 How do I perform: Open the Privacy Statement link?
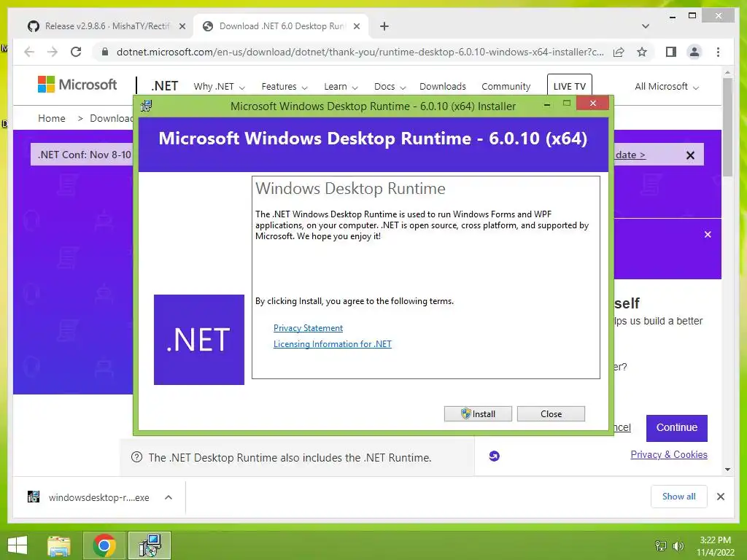click(308, 328)
